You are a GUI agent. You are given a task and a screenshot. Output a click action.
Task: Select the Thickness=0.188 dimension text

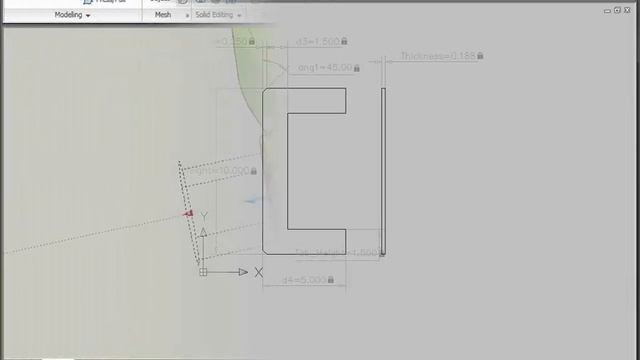[x=438, y=56]
